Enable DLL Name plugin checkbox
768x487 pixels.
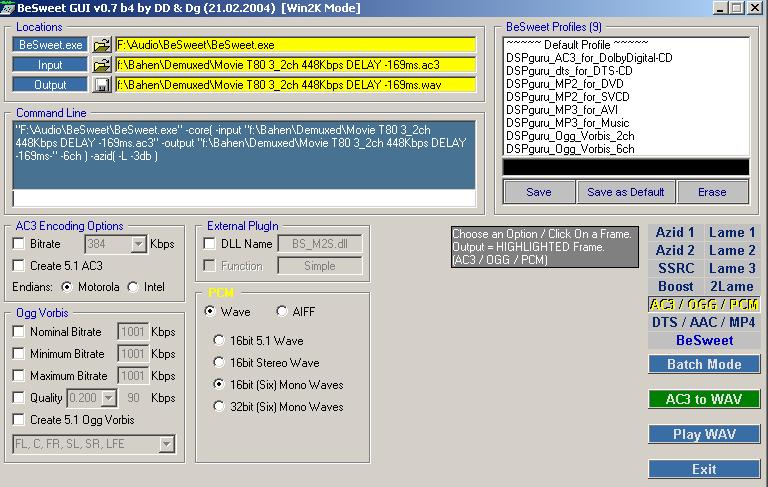tap(209, 244)
